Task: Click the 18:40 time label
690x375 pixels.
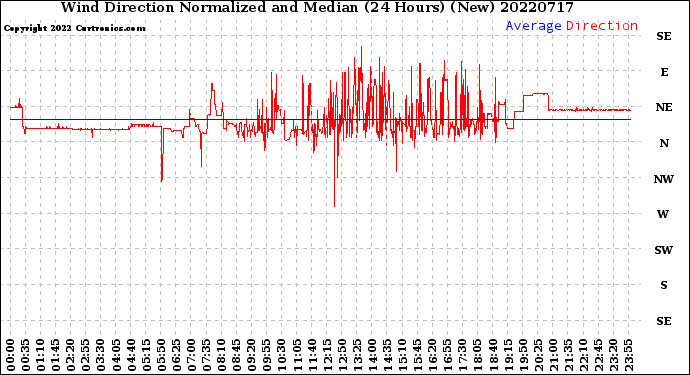Action: 492,355
